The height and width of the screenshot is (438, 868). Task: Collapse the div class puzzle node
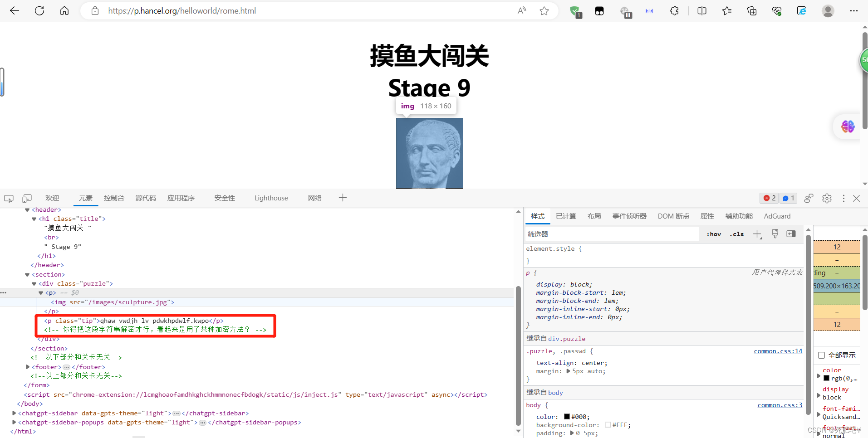point(34,284)
